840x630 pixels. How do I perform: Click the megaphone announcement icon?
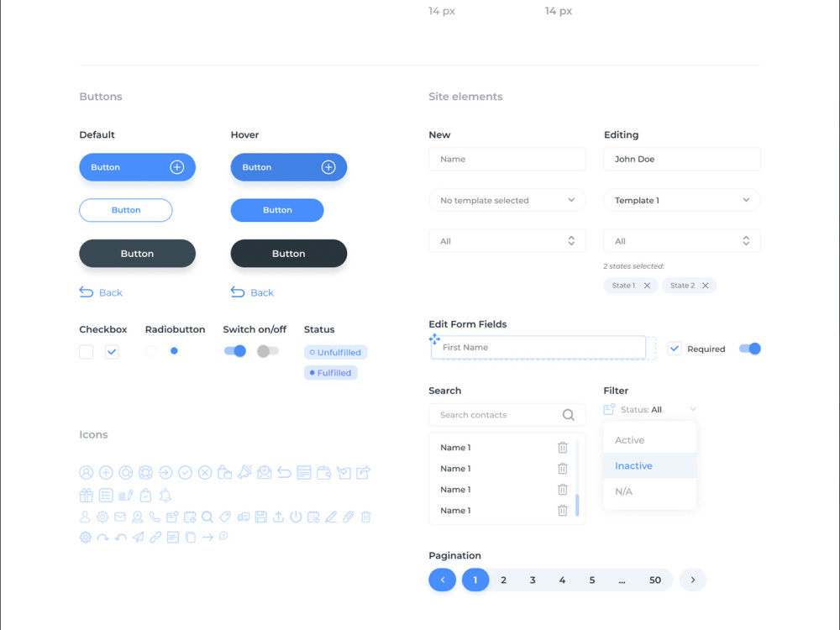click(x=244, y=472)
